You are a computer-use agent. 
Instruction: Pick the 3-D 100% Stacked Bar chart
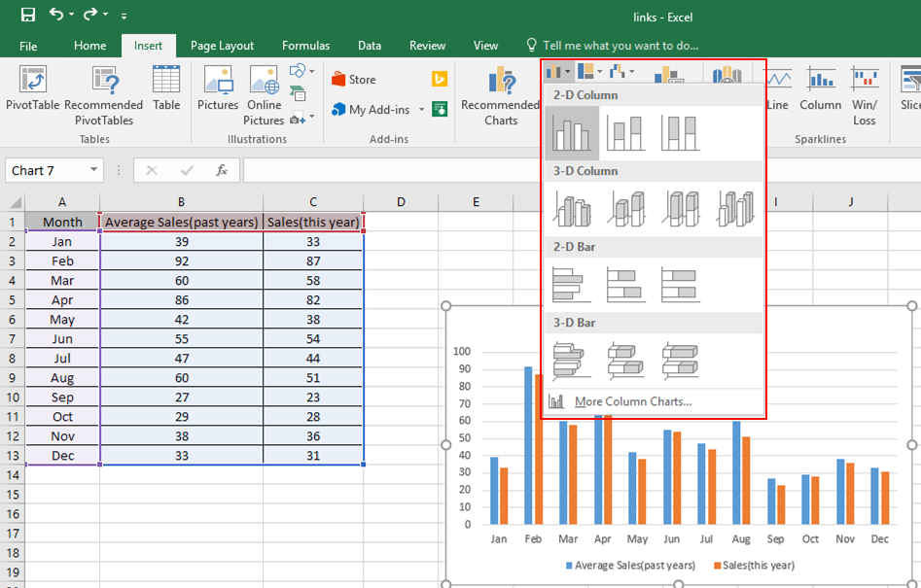tap(680, 361)
